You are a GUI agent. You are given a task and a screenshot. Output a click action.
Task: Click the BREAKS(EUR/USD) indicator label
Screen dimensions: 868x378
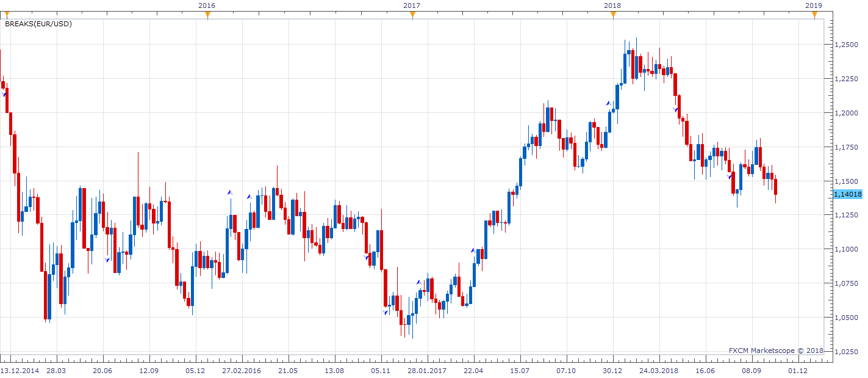click(x=38, y=24)
